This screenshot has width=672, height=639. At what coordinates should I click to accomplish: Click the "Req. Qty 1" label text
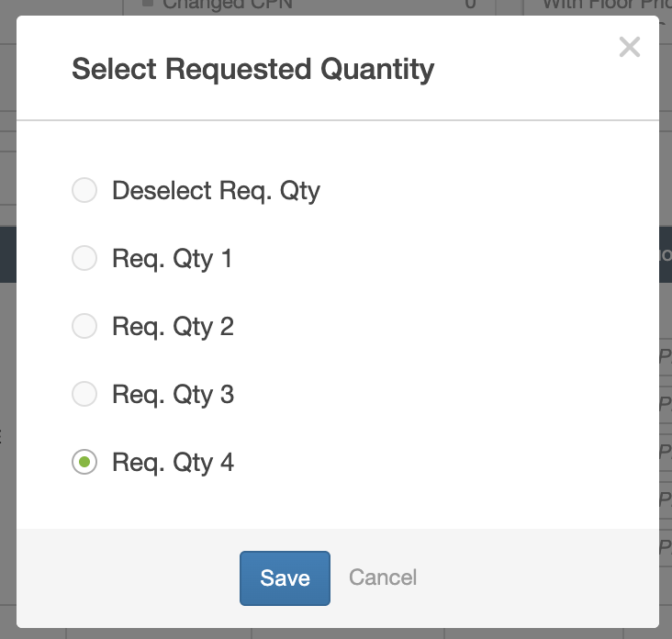pyautogui.click(x=173, y=259)
